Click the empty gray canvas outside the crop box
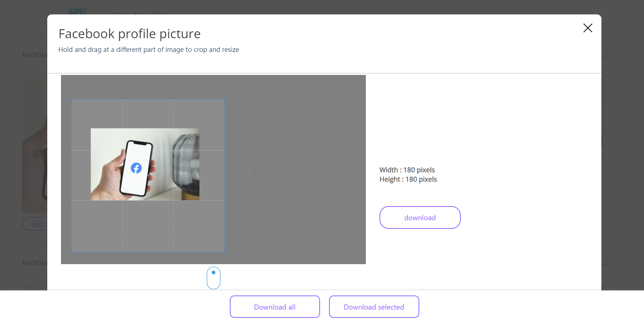This screenshot has height=320, width=644. coord(296,216)
